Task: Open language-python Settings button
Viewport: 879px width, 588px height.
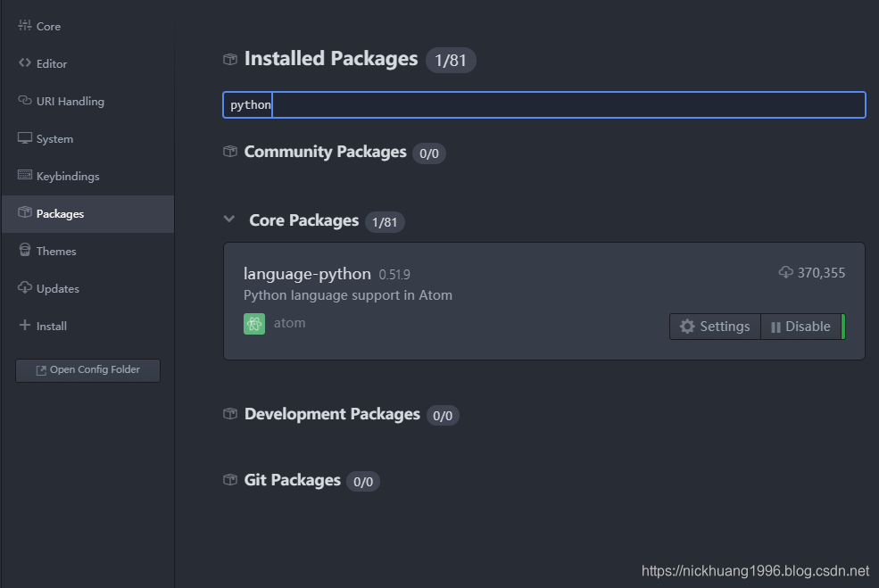Action: [715, 327]
